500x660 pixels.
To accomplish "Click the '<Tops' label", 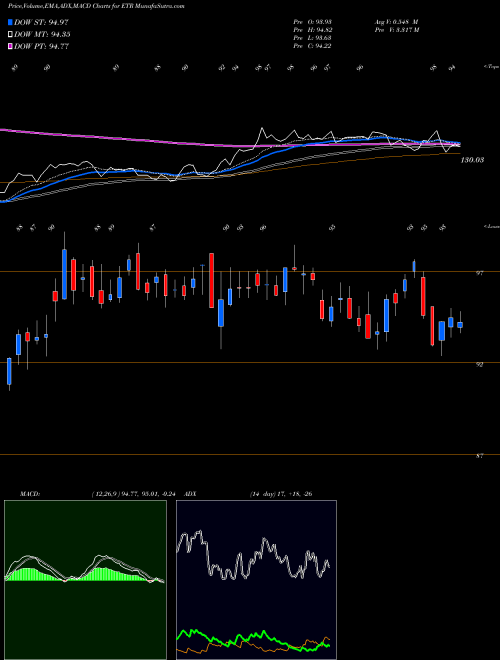I will pyautogui.click(x=491, y=67).
